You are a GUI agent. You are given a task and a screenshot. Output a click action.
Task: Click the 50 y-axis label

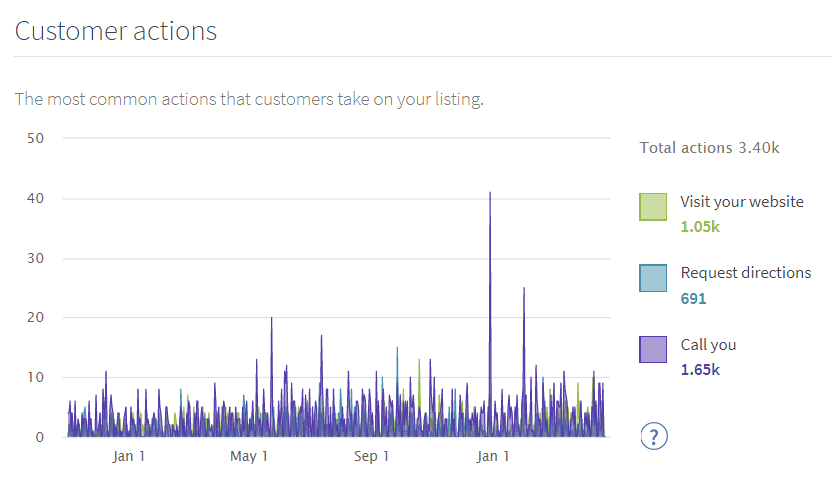[x=35, y=138]
